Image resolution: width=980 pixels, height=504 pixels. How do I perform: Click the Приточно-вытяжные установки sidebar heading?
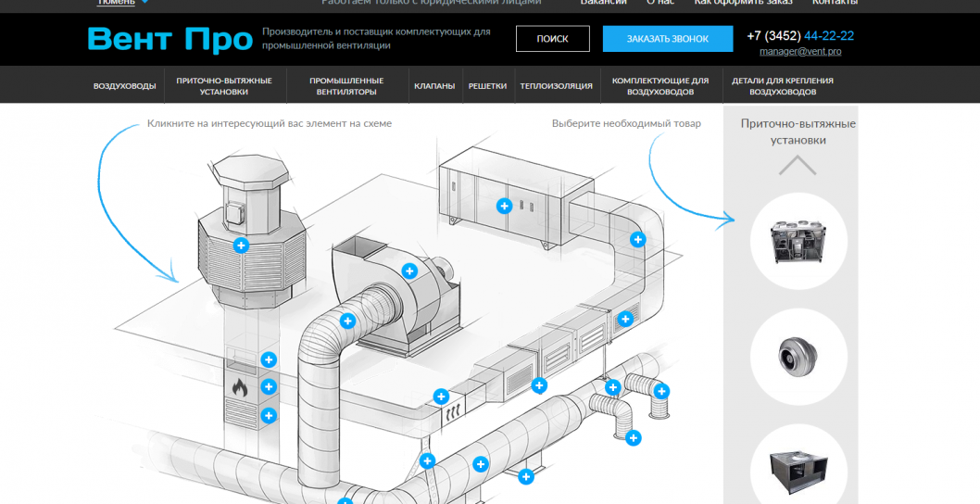pos(798,132)
